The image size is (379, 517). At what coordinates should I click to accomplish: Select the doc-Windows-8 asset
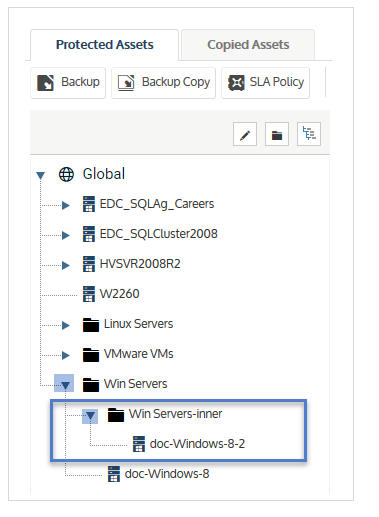[167, 474]
